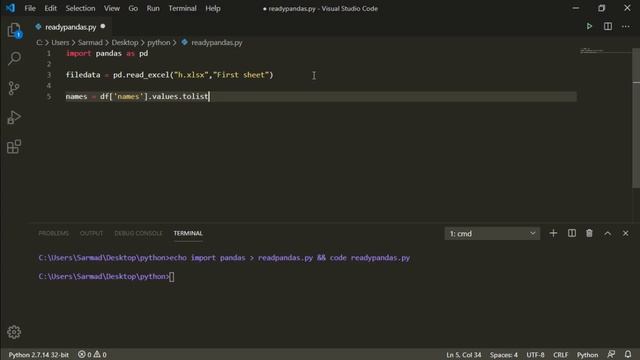The height and width of the screenshot is (360, 640).
Task: Open the Selection menu
Action: 80,8
